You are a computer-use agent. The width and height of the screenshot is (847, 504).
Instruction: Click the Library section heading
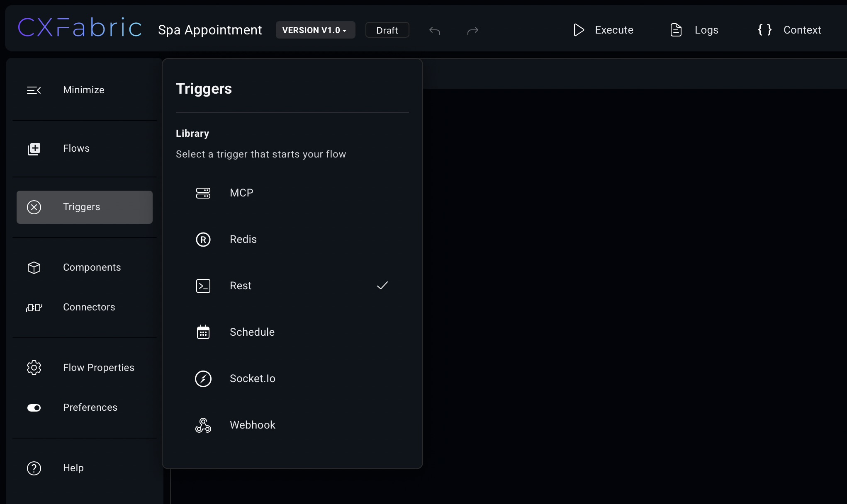pyautogui.click(x=192, y=133)
